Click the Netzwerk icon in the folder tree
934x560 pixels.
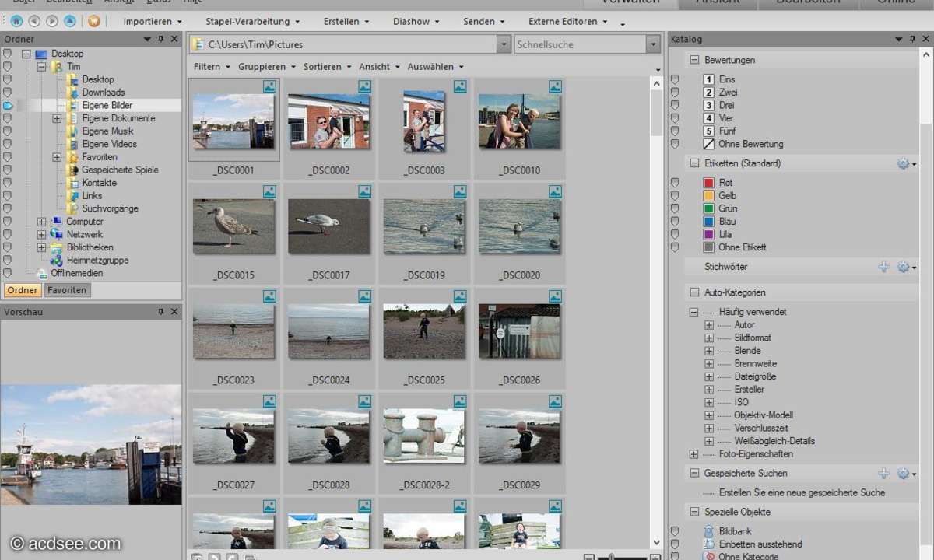point(57,234)
